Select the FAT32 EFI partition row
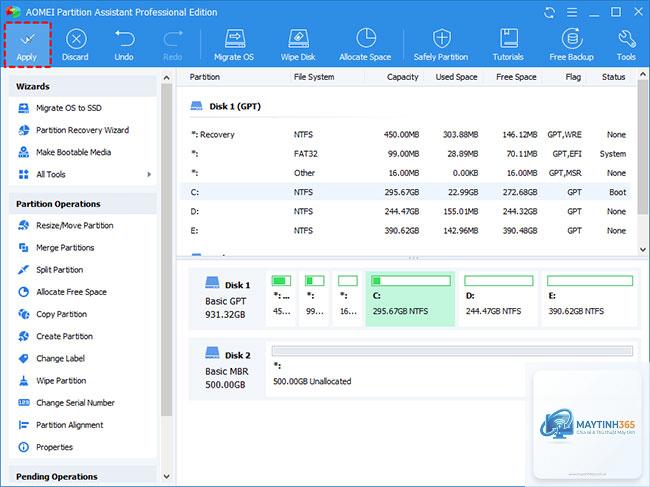Screen dimensions: 650x487 [406, 154]
